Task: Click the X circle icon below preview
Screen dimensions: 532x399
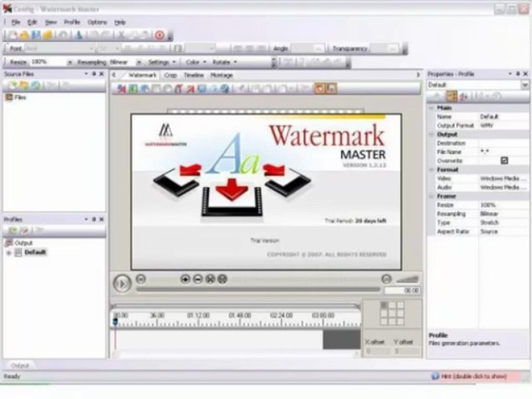Action: click(x=210, y=279)
